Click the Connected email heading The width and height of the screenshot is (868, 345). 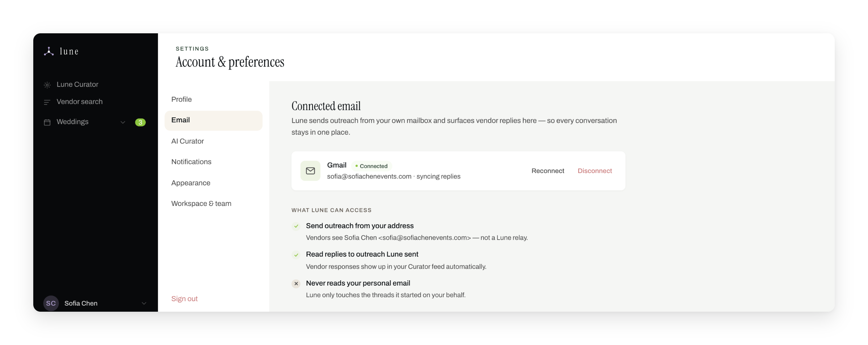326,106
